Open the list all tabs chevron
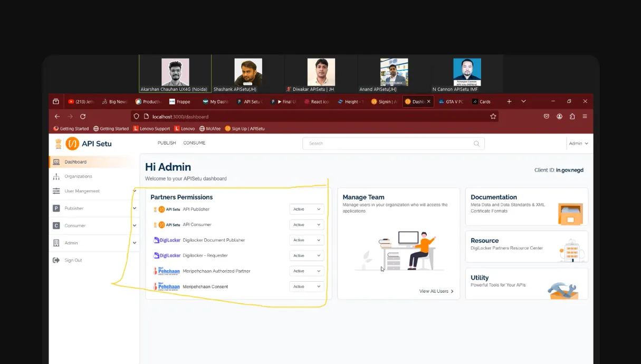Screen dimensions: 641x364 523,101
